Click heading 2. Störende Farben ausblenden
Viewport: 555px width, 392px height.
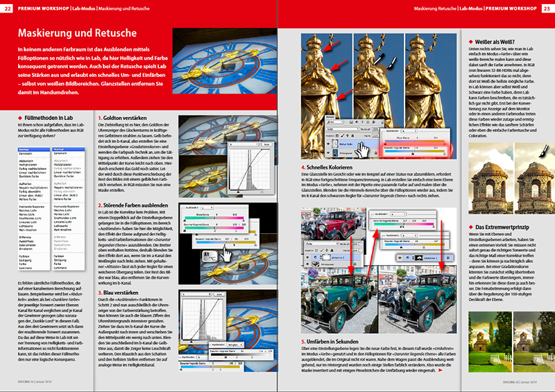tap(133, 205)
